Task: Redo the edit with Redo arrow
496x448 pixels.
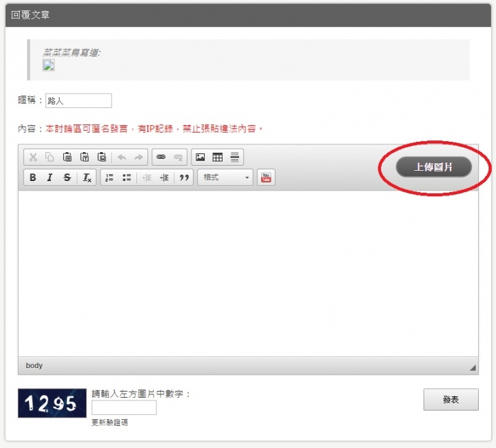Action: click(138, 157)
